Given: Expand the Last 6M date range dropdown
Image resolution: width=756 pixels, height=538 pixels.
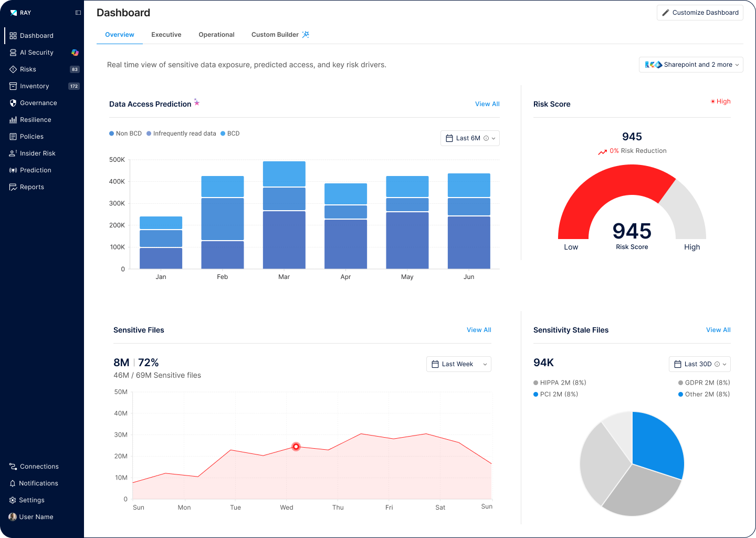Looking at the screenshot, I should 470,138.
